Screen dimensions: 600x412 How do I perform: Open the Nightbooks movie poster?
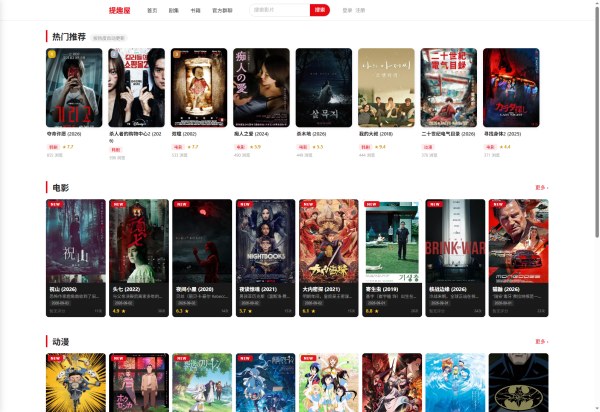266,241
